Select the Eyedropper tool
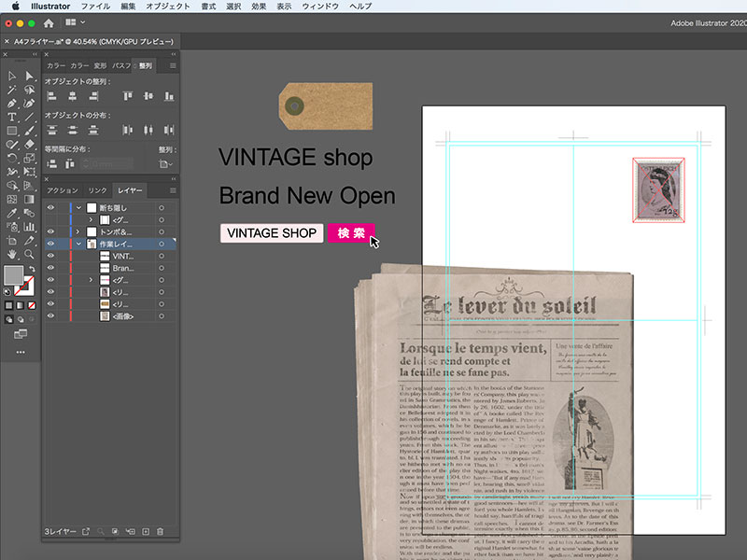 [12, 213]
